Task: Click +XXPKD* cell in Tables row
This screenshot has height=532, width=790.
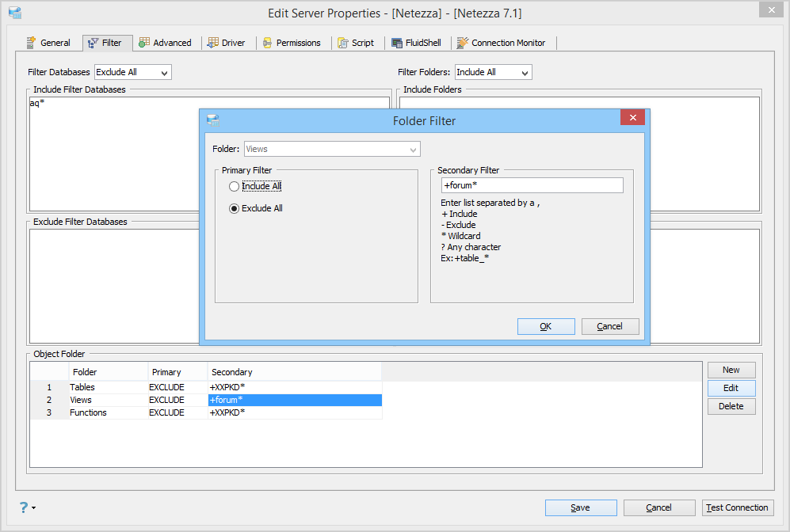Action: 295,387
